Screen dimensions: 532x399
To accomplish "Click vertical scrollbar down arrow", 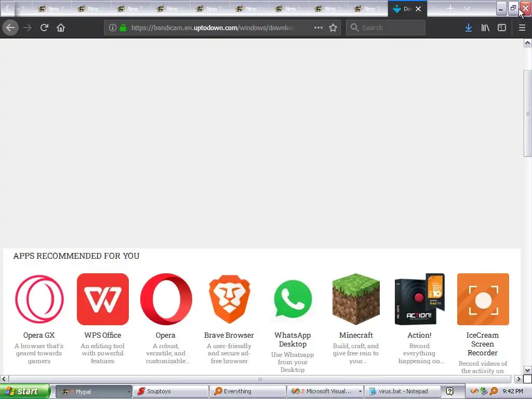I will click(x=527, y=370).
